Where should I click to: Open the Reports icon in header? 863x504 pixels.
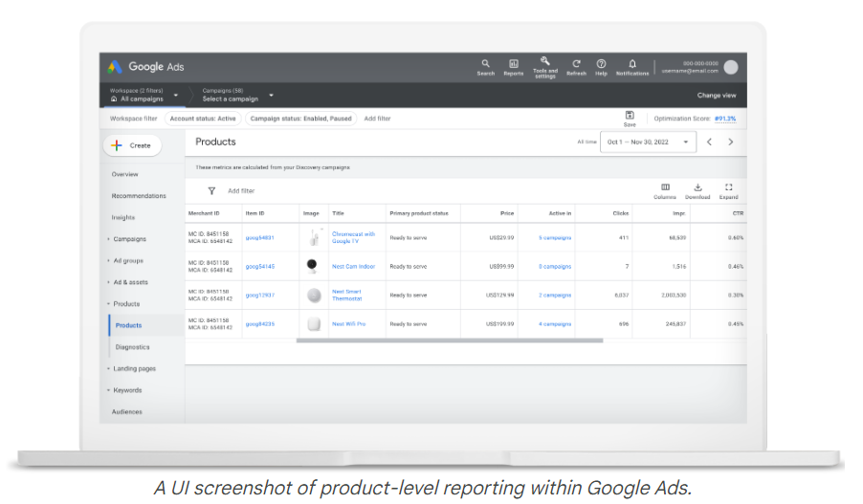514,63
